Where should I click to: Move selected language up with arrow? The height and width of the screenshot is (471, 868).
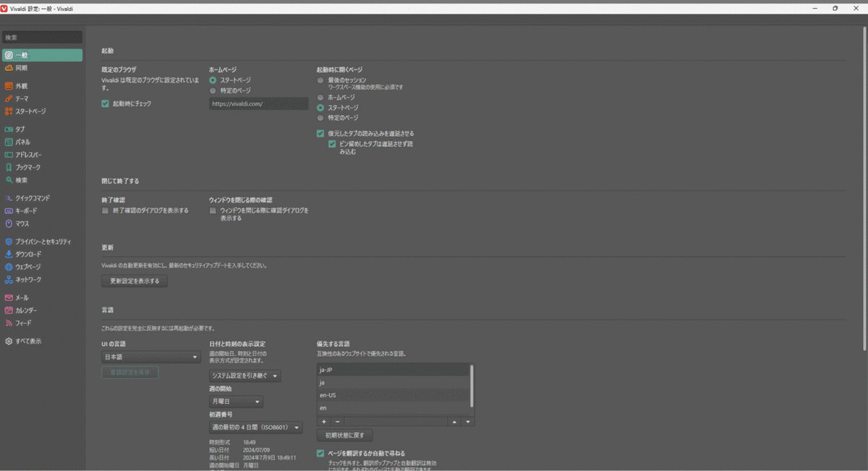[x=454, y=421]
